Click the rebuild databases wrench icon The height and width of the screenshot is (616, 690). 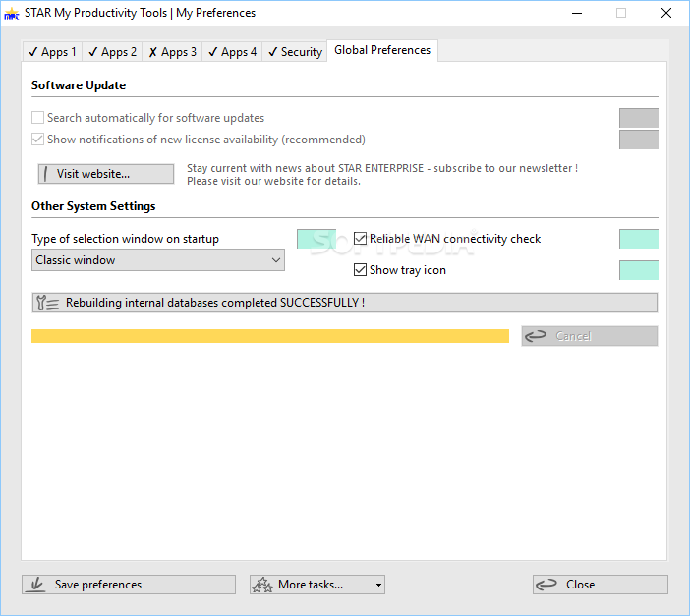(47, 303)
